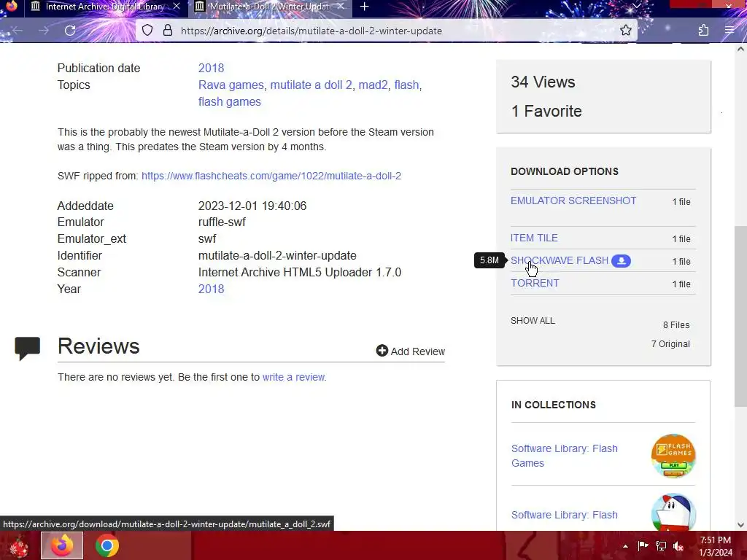Click the muted speaker volume icon
747x560 pixels.
678,546
